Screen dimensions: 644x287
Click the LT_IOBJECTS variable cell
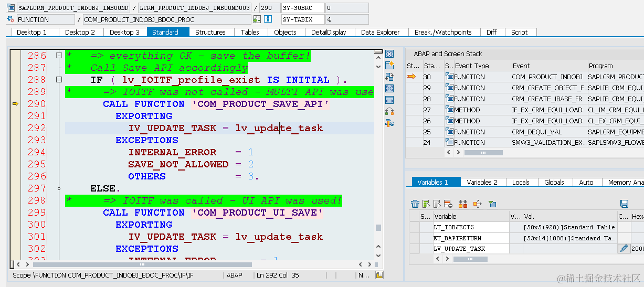tap(471, 227)
